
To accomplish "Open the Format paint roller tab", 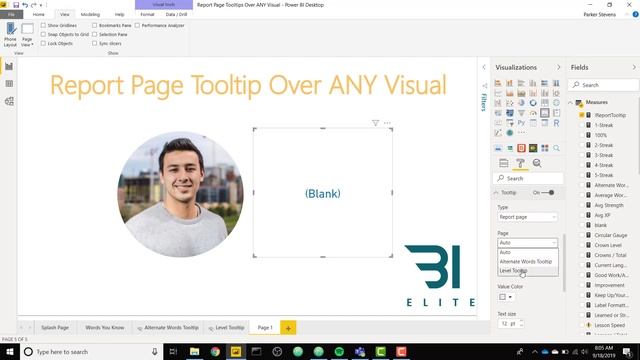I will (x=520, y=163).
